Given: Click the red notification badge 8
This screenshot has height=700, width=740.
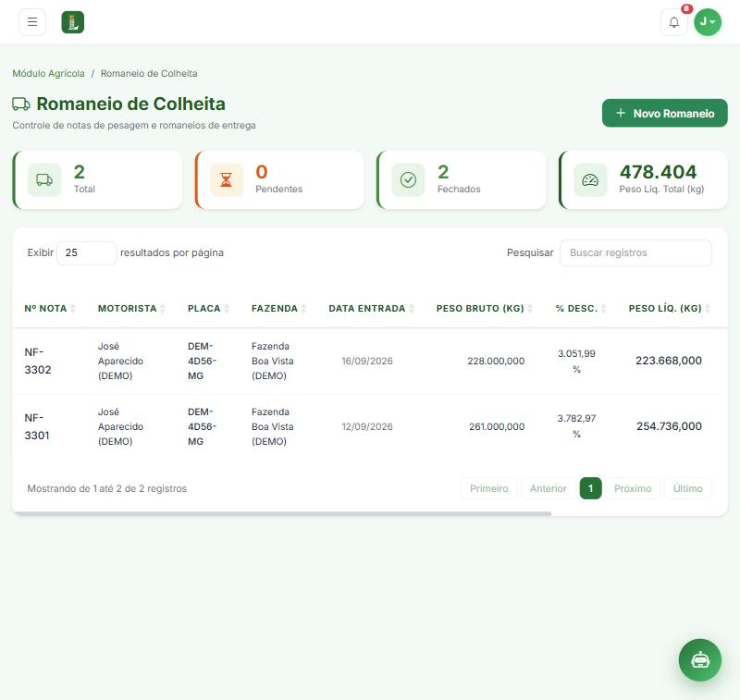Looking at the screenshot, I should 686,8.
